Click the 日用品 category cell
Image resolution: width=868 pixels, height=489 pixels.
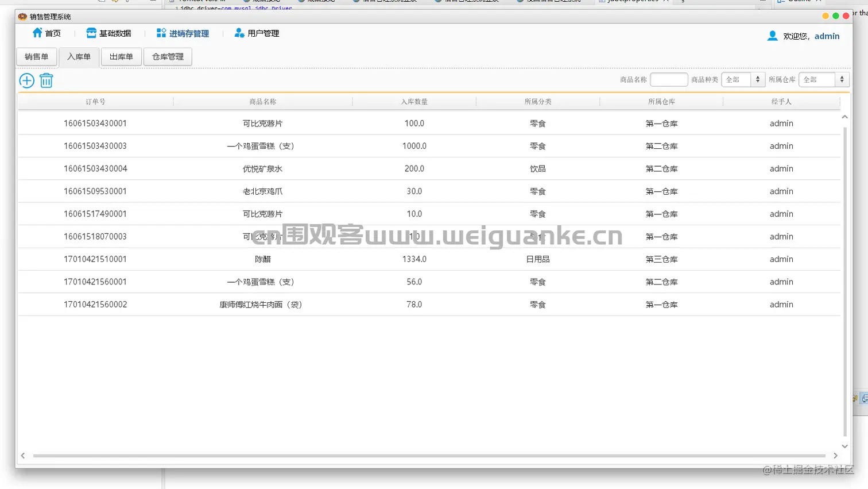click(x=538, y=259)
